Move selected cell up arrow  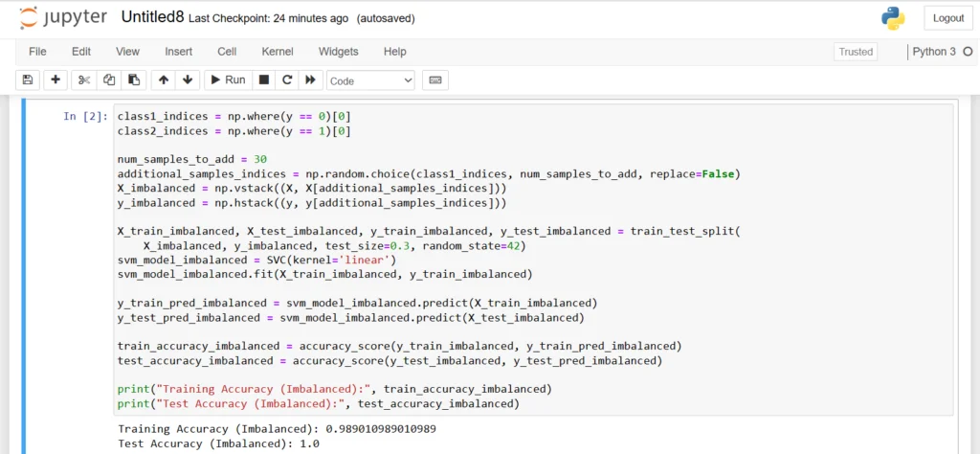pos(164,80)
